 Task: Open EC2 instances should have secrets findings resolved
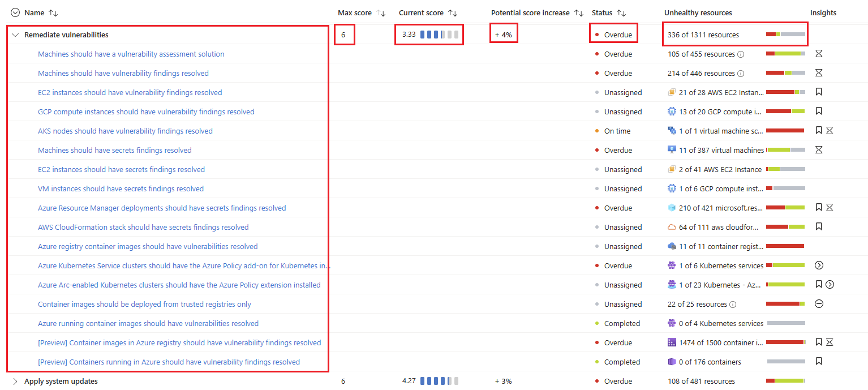121,169
